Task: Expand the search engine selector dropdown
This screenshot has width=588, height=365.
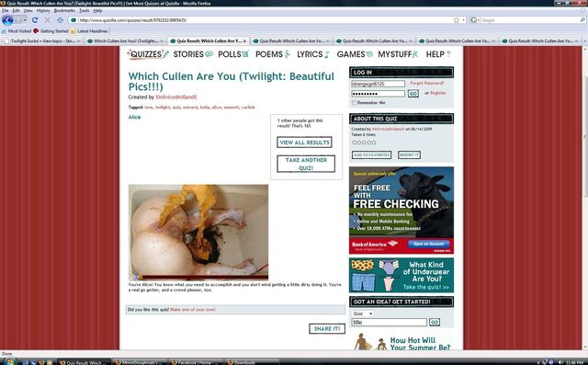Action: click(475, 20)
